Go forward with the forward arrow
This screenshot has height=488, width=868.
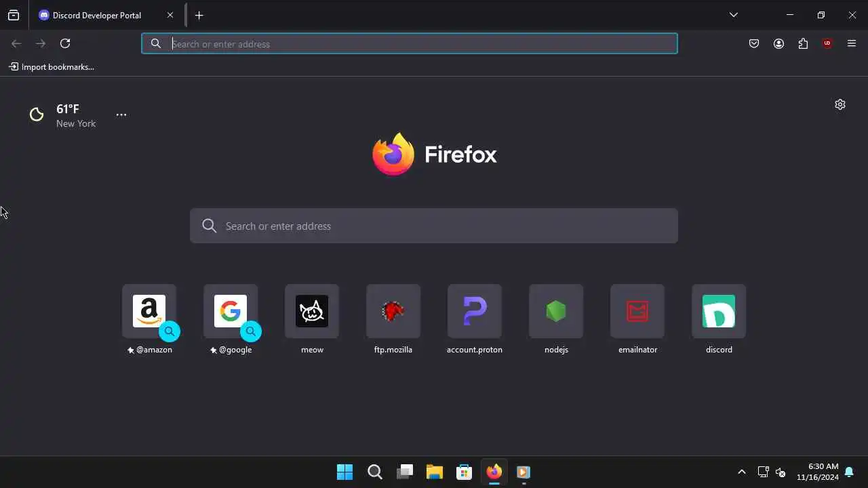41,43
